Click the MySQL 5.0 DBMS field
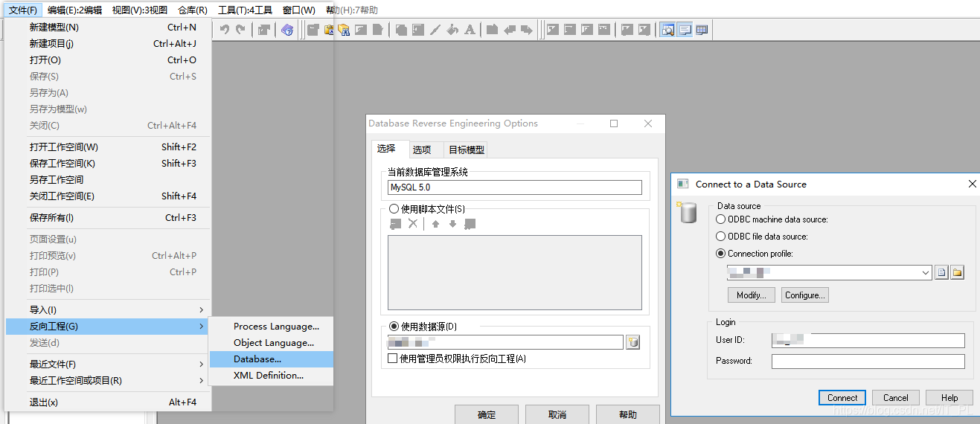 [514, 187]
